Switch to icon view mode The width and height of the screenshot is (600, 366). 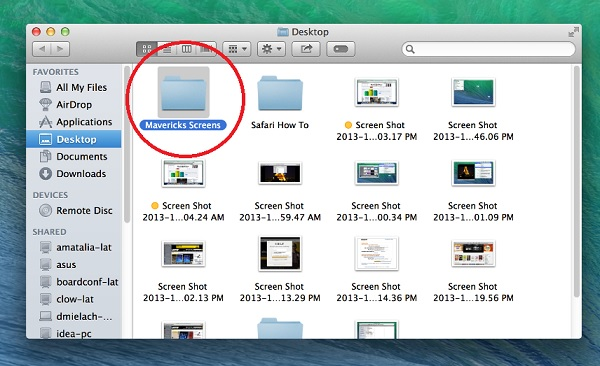tap(147, 49)
